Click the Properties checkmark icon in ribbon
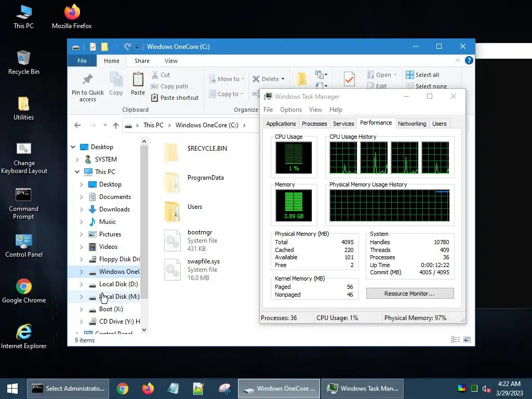This screenshot has width=532, height=399. tap(349, 79)
